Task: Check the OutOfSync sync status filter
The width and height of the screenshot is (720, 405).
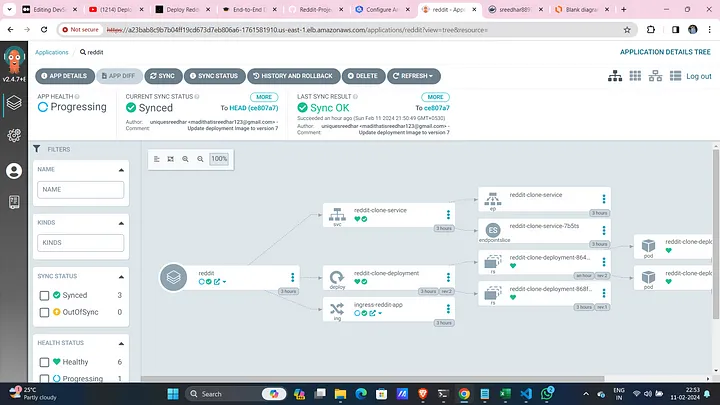Action: coord(44,313)
